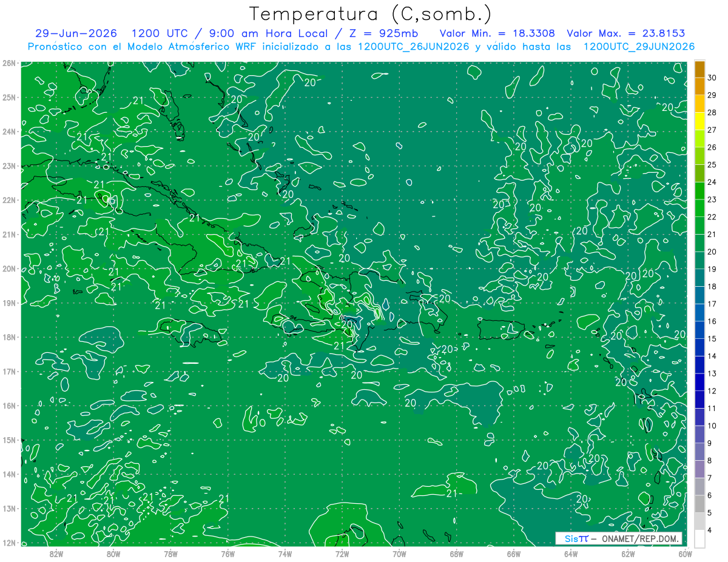The height and width of the screenshot is (562, 728).
Task: Click the color bar label 20
Action: point(712,252)
